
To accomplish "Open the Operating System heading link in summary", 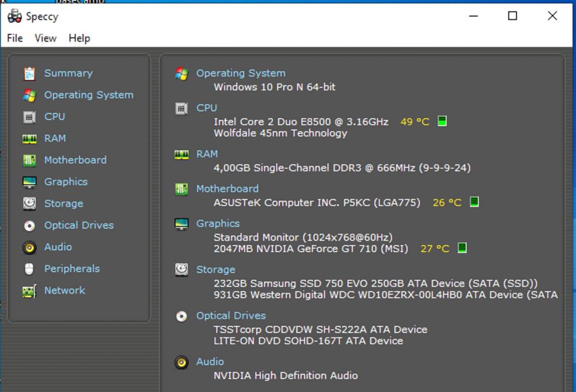I will 241,73.
